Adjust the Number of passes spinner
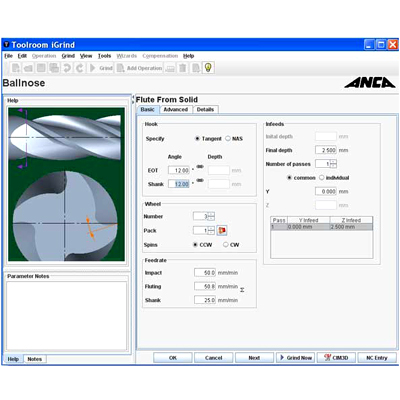The height and width of the screenshot is (400, 400). 333,164
